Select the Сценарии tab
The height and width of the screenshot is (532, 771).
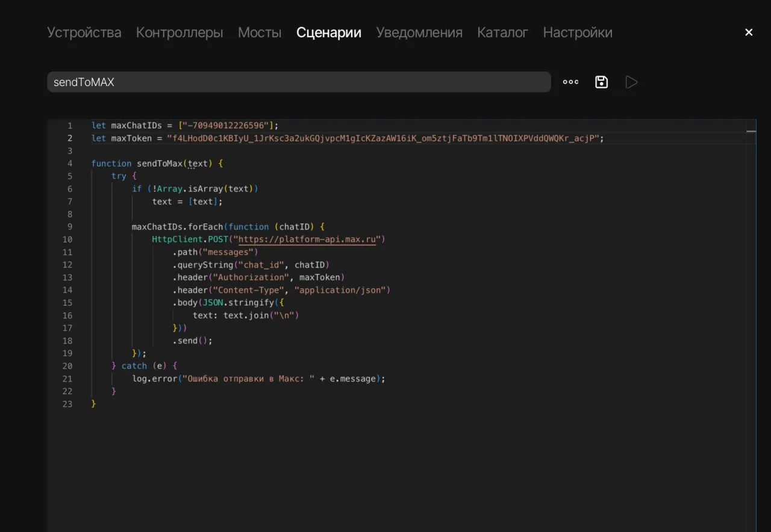coord(329,32)
